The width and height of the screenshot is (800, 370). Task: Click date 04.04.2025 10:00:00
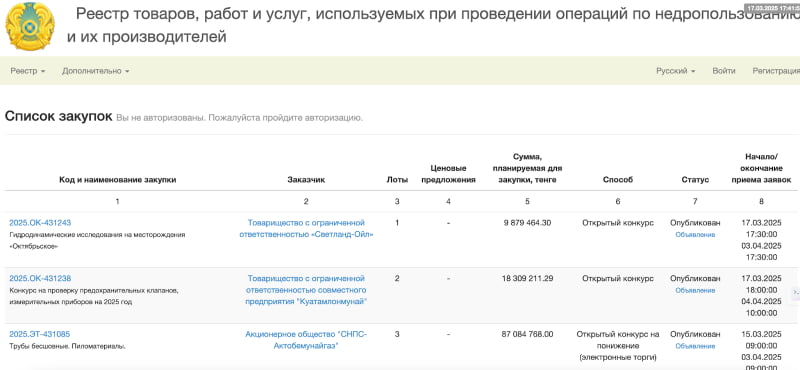(x=761, y=307)
